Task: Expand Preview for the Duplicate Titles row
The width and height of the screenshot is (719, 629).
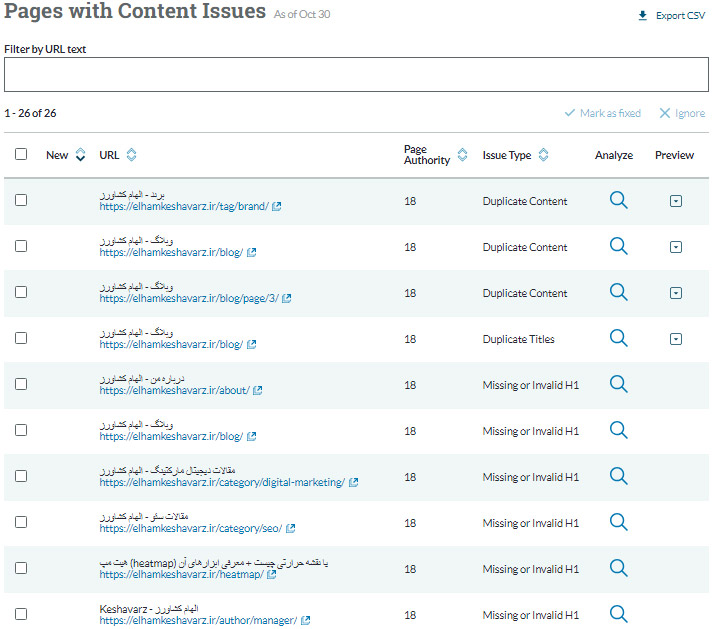Action: pos(675,339)
